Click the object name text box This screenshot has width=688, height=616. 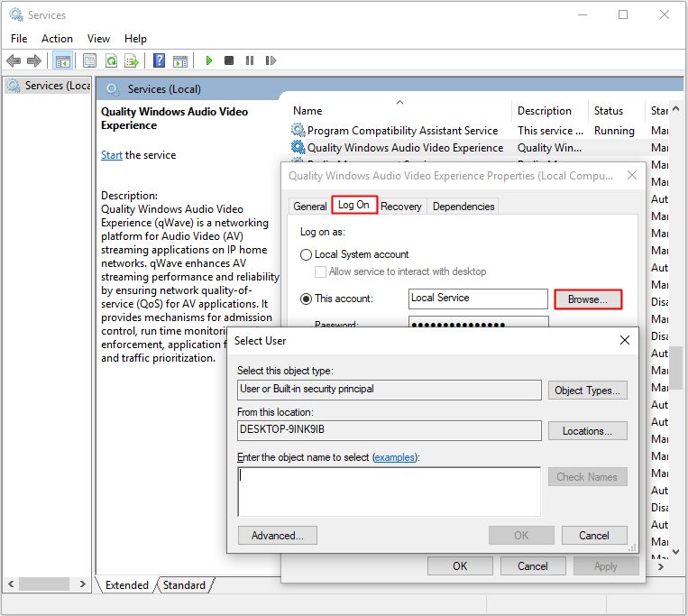tap(390, 492)
